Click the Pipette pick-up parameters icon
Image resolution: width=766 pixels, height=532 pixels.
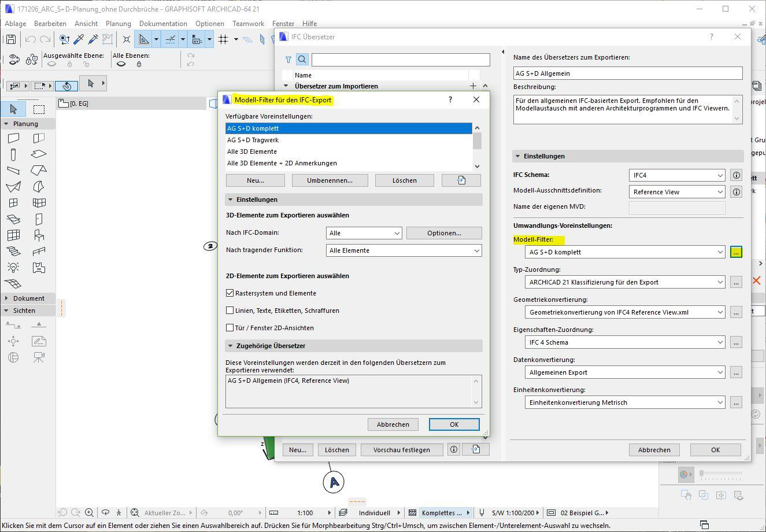(79, 39)
